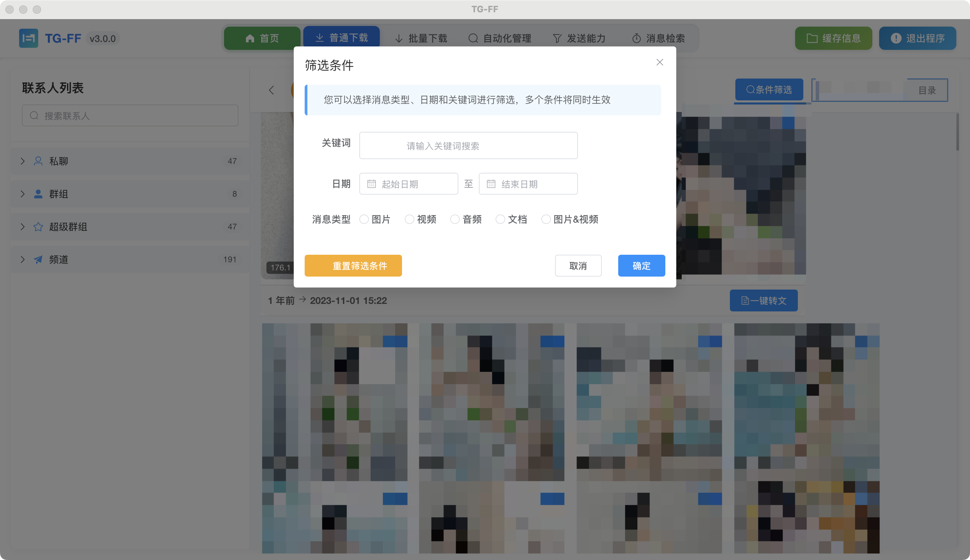Open 自动化管理 automation management
Screen dimensions: 970x560
click(x=499, y=38)
